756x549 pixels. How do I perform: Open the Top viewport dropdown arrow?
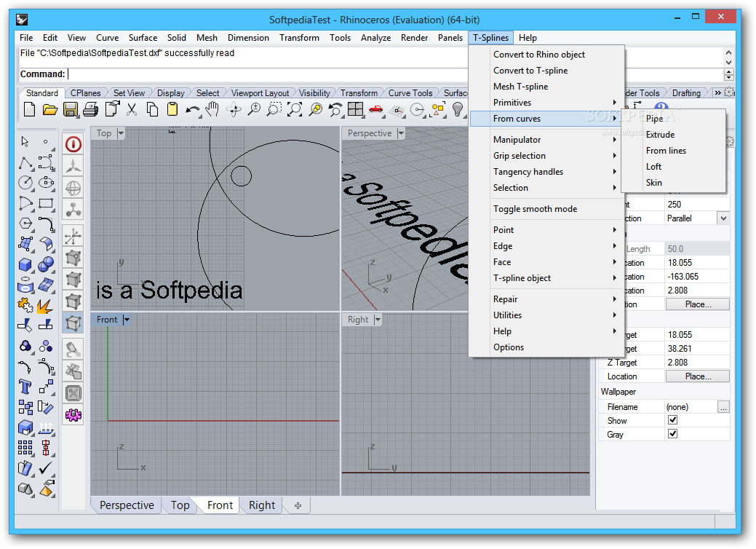[121, 133]
